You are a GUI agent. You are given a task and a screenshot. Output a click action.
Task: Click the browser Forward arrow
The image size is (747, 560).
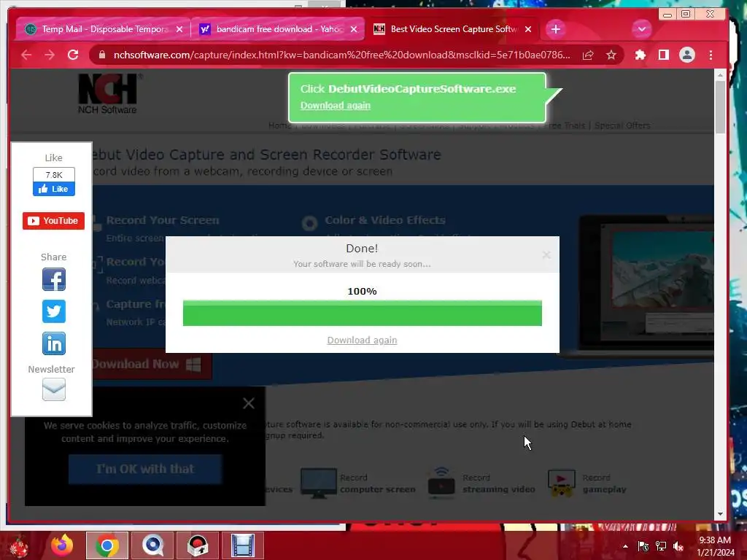[x=50, y=55]
